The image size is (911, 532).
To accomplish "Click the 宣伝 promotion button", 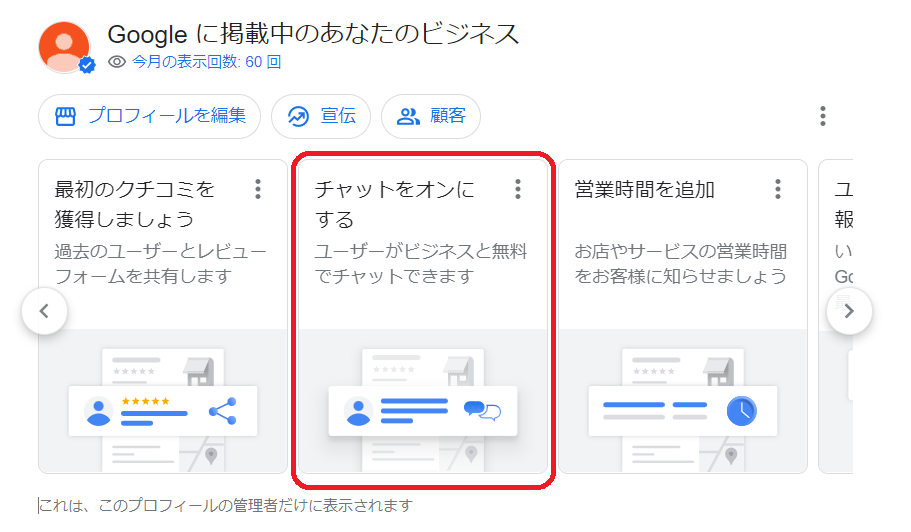I will [x=321, y=116].
